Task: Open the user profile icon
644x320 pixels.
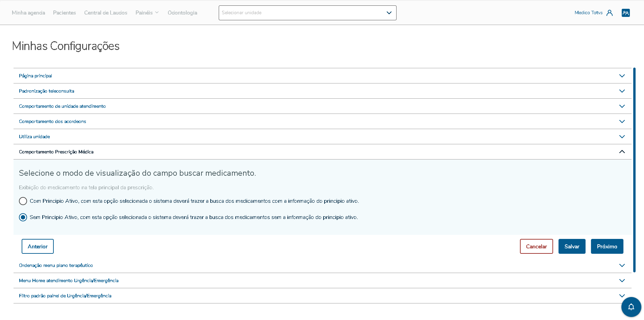Action: (x=610, y=13)
